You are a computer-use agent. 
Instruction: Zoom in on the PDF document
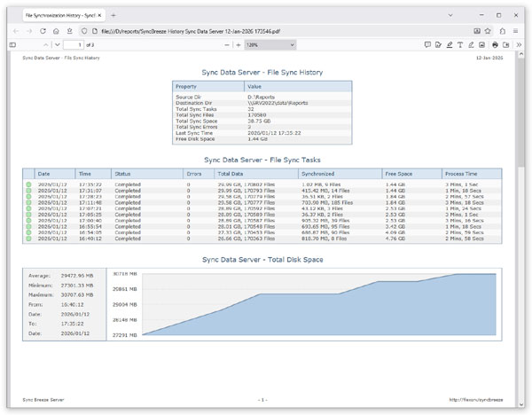[239, 45]
